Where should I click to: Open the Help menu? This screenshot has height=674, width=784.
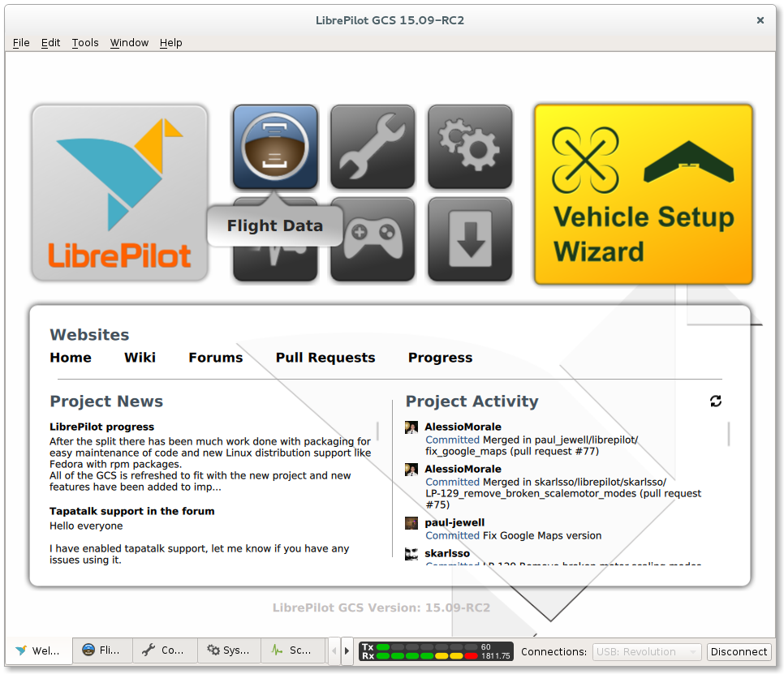[x=171, y=43]
